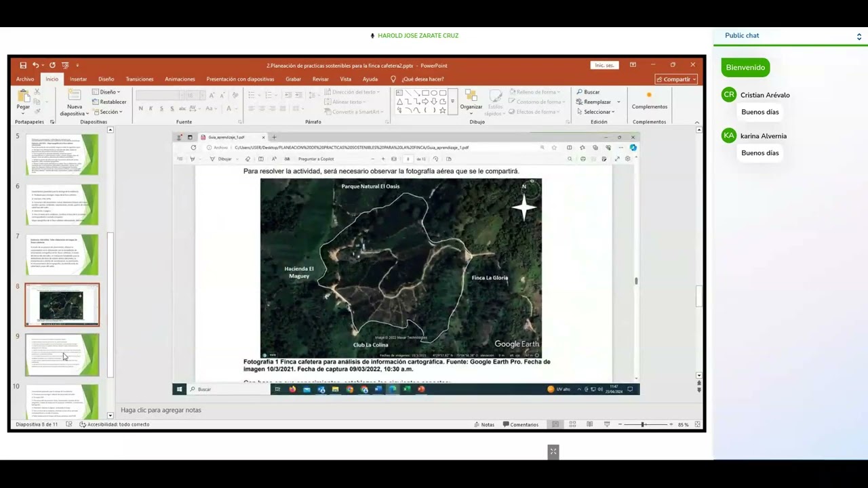Open Complementos add-ins icon
Screen dimensions: 868x488
pyautogui.click(x=649, y=96)
